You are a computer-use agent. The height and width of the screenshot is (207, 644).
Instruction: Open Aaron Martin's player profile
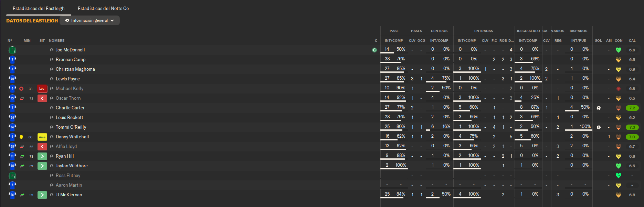point(69,185)
